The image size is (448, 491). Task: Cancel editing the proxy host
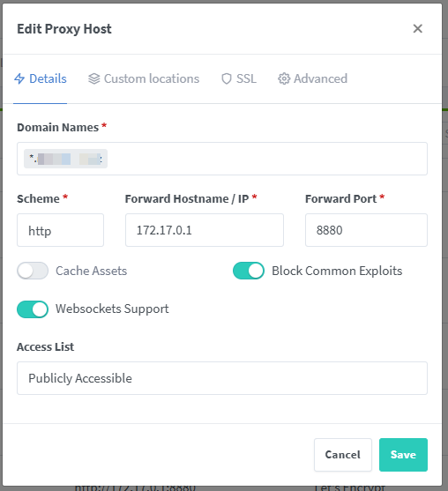tap(343, 455)
